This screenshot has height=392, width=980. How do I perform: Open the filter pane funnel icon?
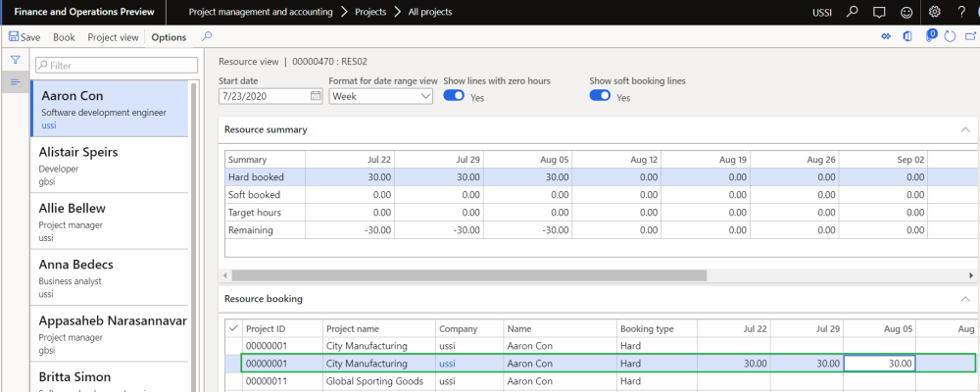(16, 61)
